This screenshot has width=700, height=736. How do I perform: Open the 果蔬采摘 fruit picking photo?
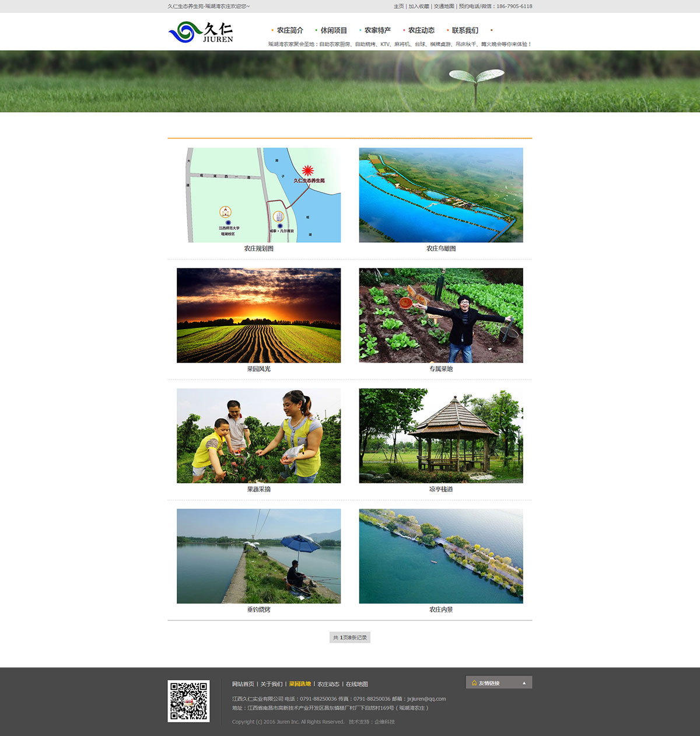point(258,435)
